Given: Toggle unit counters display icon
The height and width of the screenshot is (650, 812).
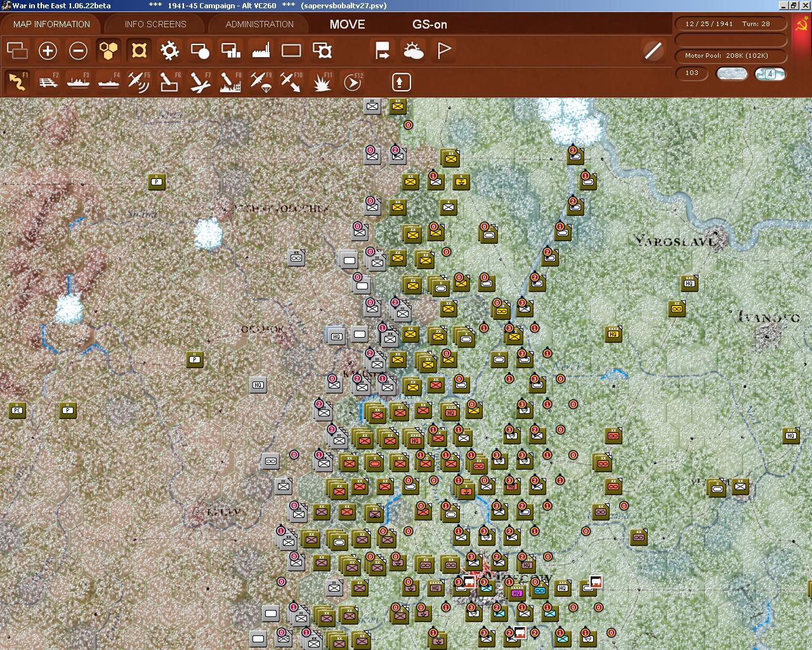Looking at the screenshot, I should [17, 50].
